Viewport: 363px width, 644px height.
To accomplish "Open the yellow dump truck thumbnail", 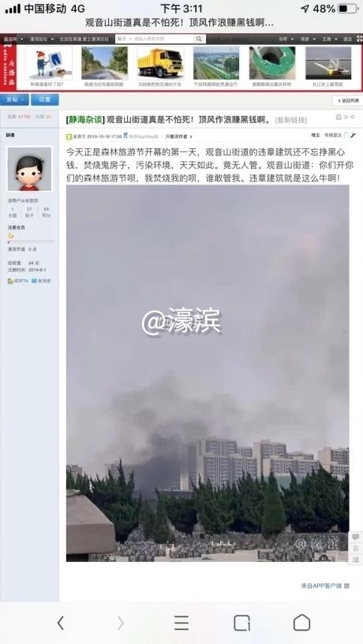I will click(x=161, y=62).
